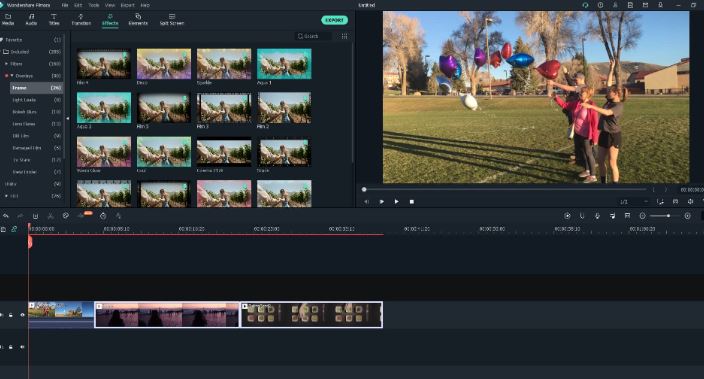Open the View menu
The image size is (704, 379).
tap(110, 5)
